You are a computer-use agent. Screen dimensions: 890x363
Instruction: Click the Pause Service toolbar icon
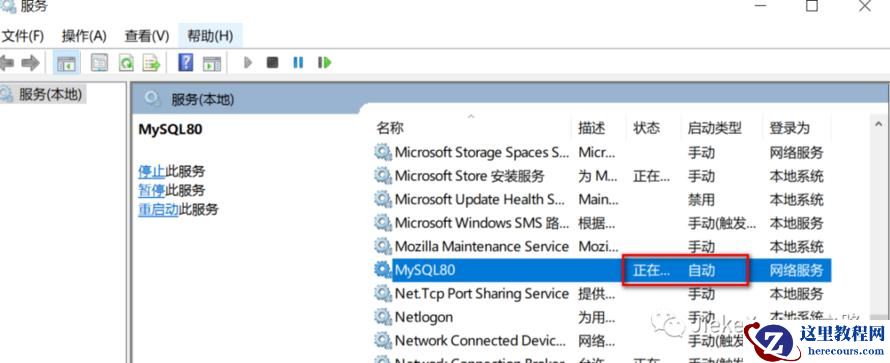pyautogui.click(x=298, y=62)
